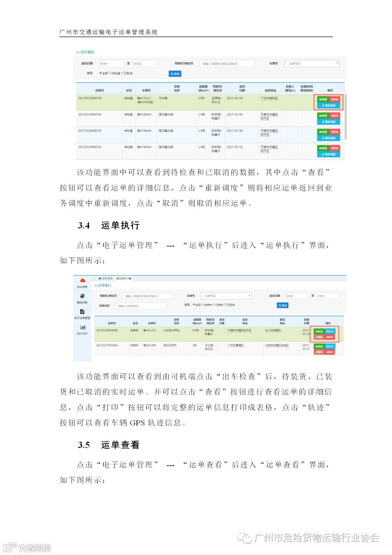Open 天津市市辖区和平区 link for waybill 20170329008745
This screenshot has height=555, width=392.
pyautogui.click(x=269, y=116)
